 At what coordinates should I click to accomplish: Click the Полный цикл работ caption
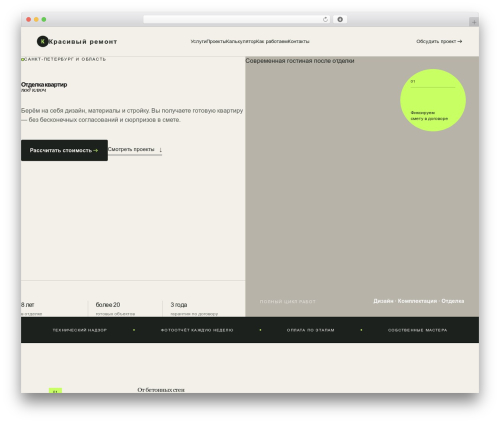click(x=287, y=301)
